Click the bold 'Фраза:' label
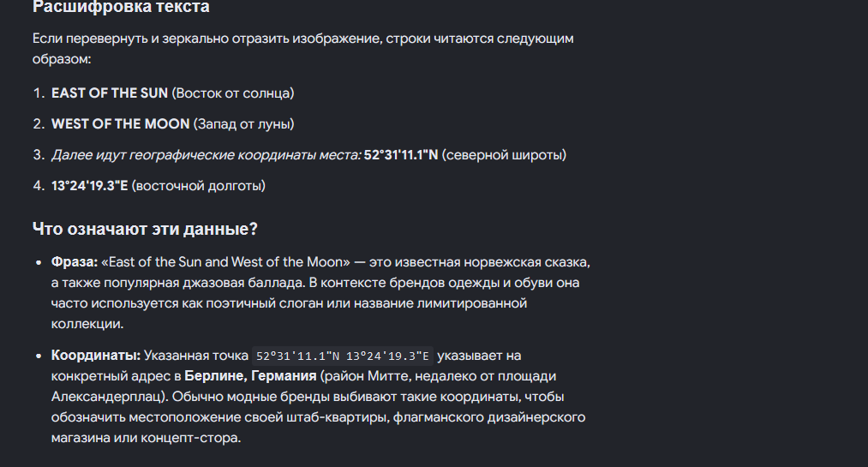Image resolution: width=868 pixels, height=467 pixels. click(75, 261)
